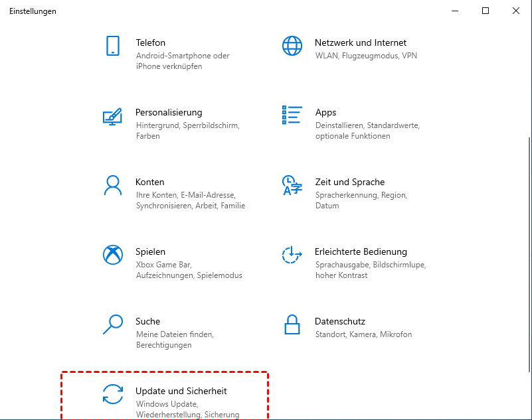Click the Update und Sicherheit sync icon
This screenshot has width=532, height=420.
click(x=113, y=394)
